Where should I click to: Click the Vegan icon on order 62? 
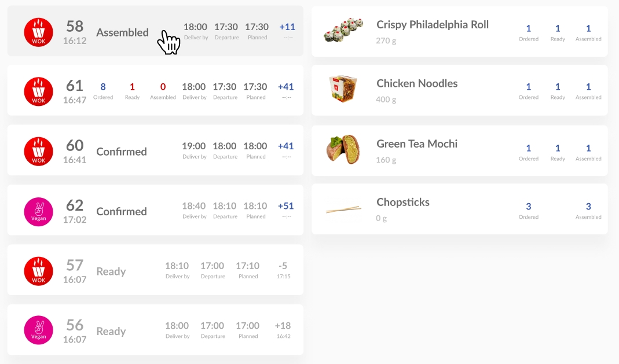point(38,212)
